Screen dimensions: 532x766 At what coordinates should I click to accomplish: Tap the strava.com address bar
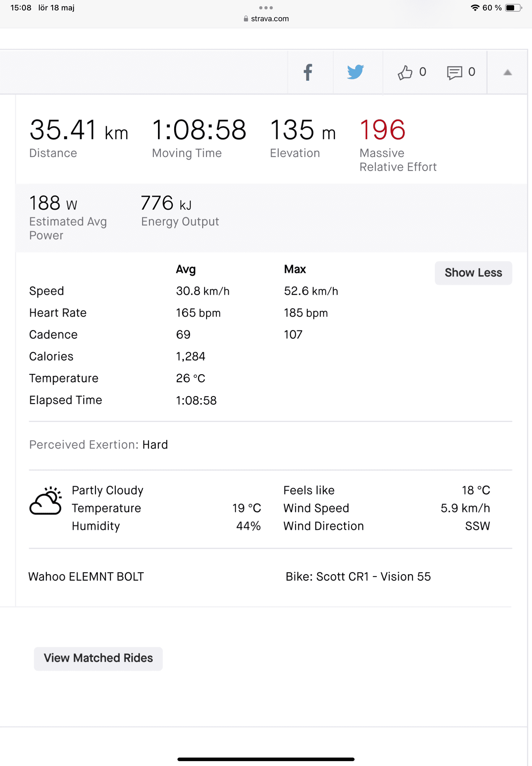266,19
